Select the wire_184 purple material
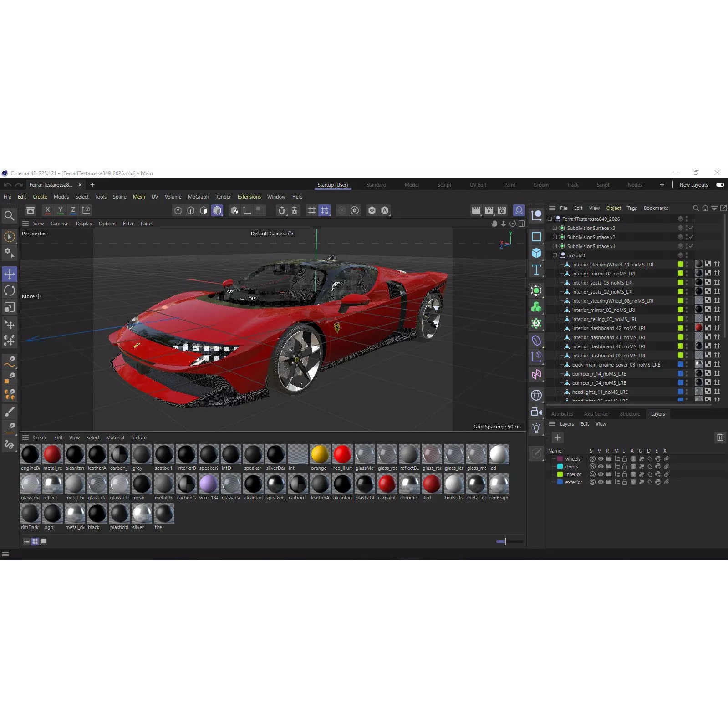Viewport: 728px width, 728px height. [209, 484]
